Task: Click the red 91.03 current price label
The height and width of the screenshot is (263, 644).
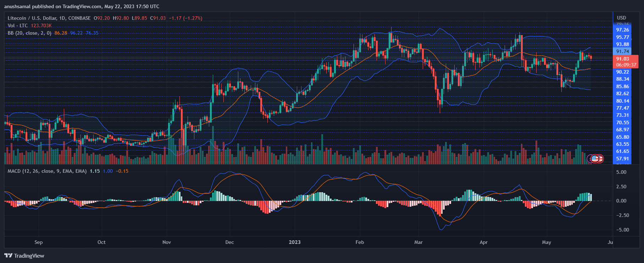Action: tap(623, 59)
